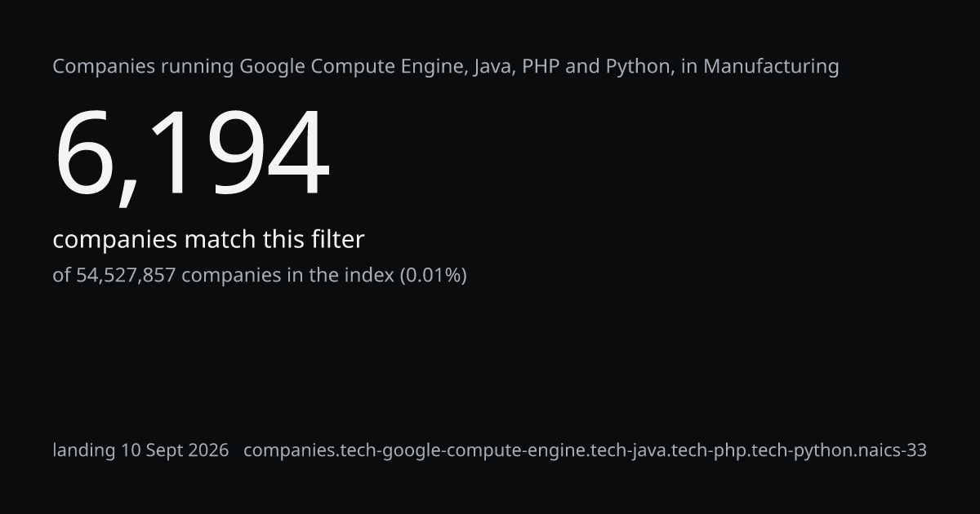The height and width of the screenshot is (514, 980).
Task: Click "Companies running" at the heading start
Action: 143,67
